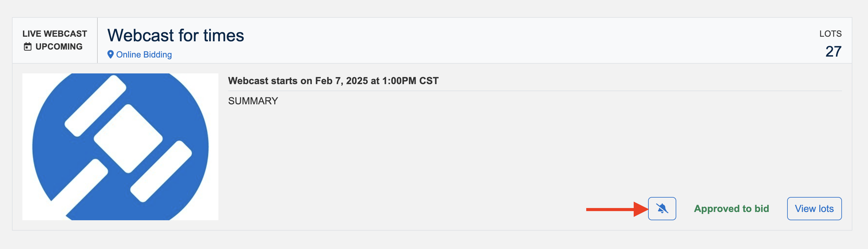Click the SUMMARY section heading

[x=253, y=100]
